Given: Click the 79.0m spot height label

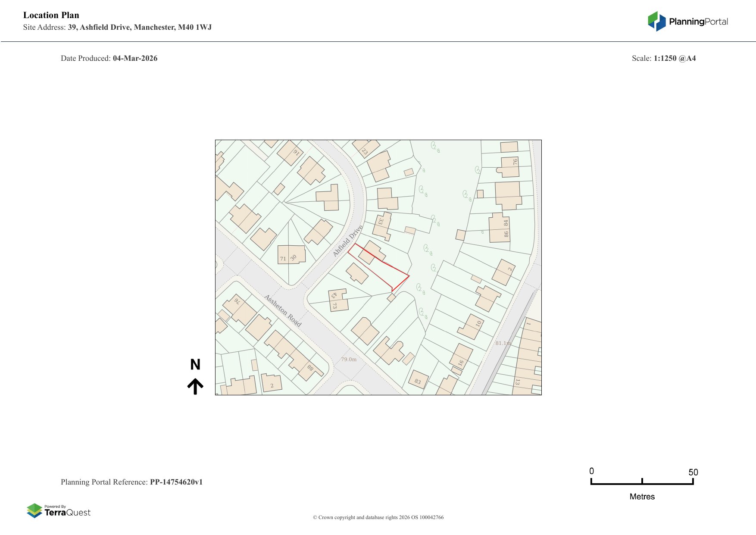Looking at the screenshot, I should click(x=349, y=359).
